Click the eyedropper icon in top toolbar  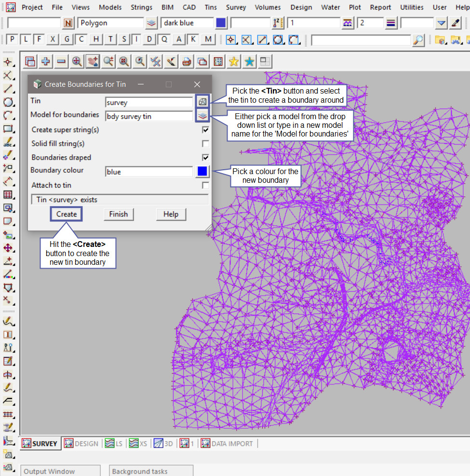click(455, 23)
